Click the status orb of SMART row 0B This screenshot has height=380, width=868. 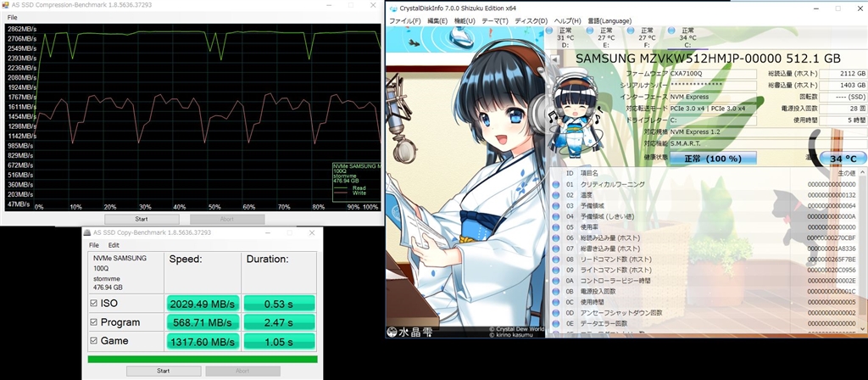click(x=556, y=292)
